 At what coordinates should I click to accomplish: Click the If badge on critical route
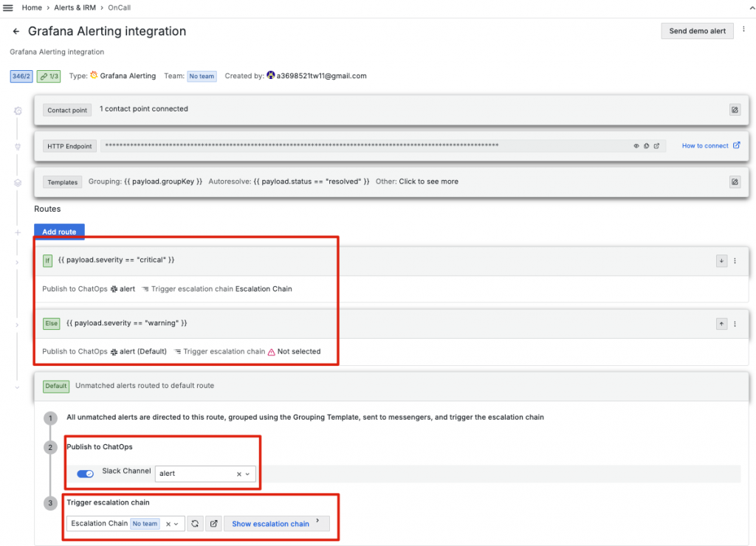(x=47, y=260)
